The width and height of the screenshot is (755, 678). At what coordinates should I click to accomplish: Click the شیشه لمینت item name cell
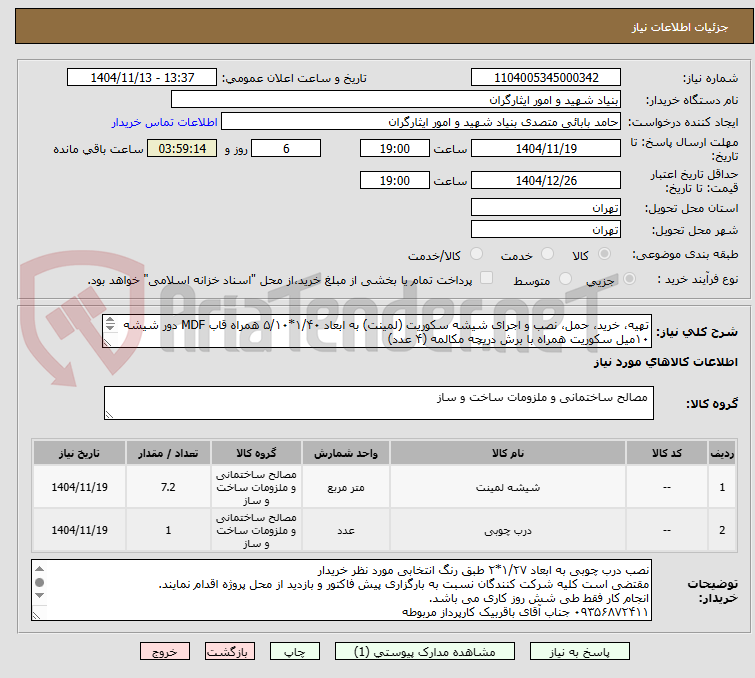[508, 487]
